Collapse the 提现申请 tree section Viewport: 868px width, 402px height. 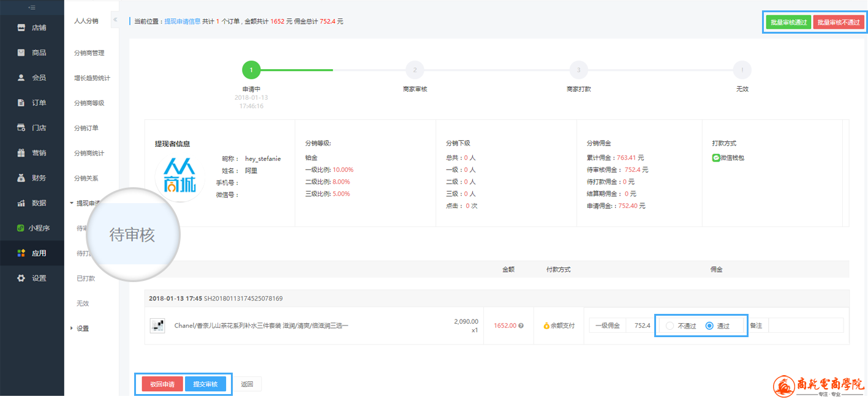72,203
